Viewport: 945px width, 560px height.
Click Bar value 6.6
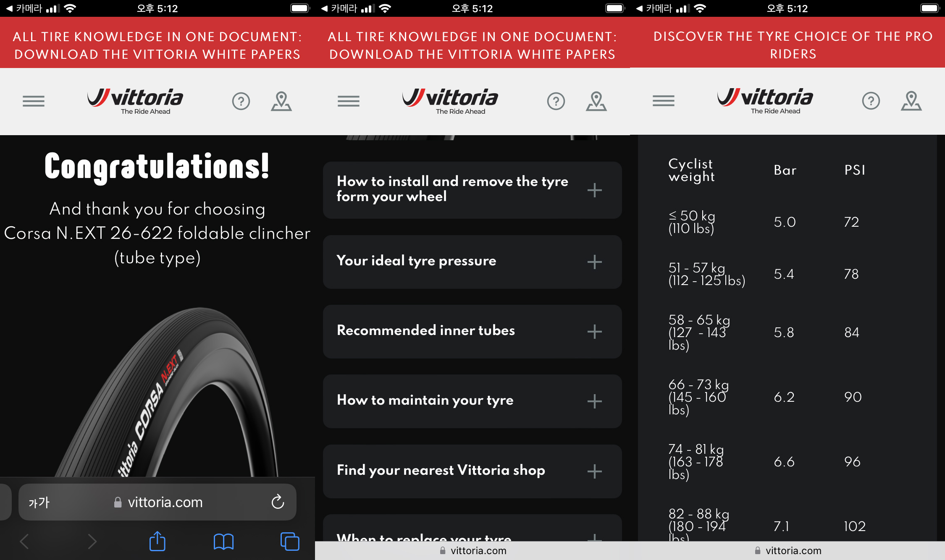click(x=784, y=462)
